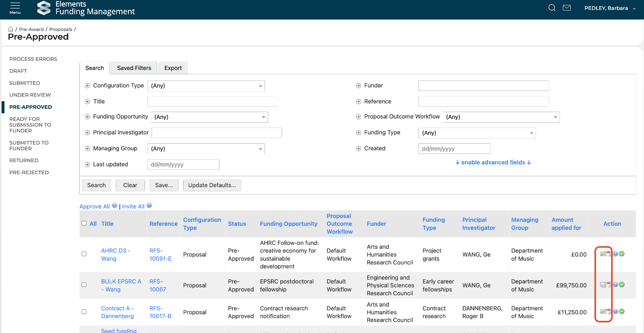Viewport: 644px width, 333px height.
Task: Click into the Principal Investigator input field
Action: click(217, 133)
